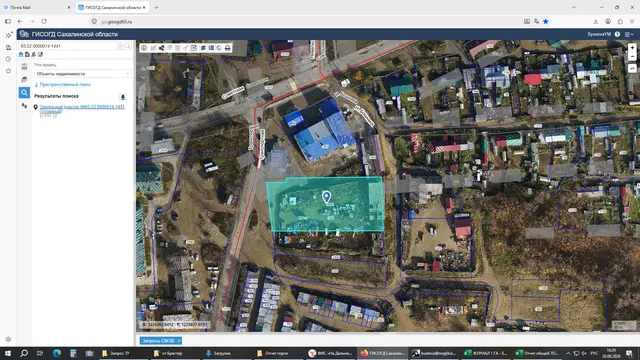Open the attribute table icon in map toolbar
The height and width of the screenshot is (360, 640).
(x=211, y=48)
